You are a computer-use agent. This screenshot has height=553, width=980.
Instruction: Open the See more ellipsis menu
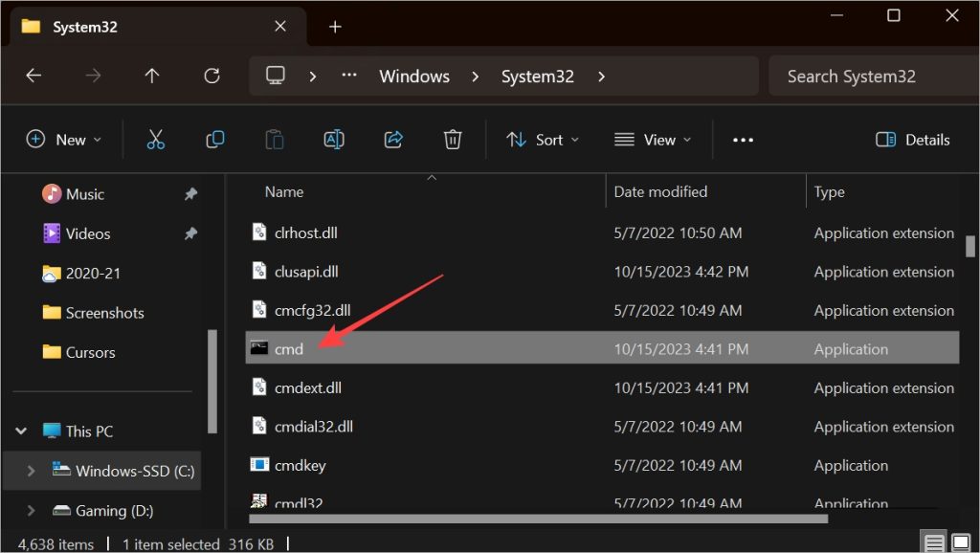pos(743,140)
